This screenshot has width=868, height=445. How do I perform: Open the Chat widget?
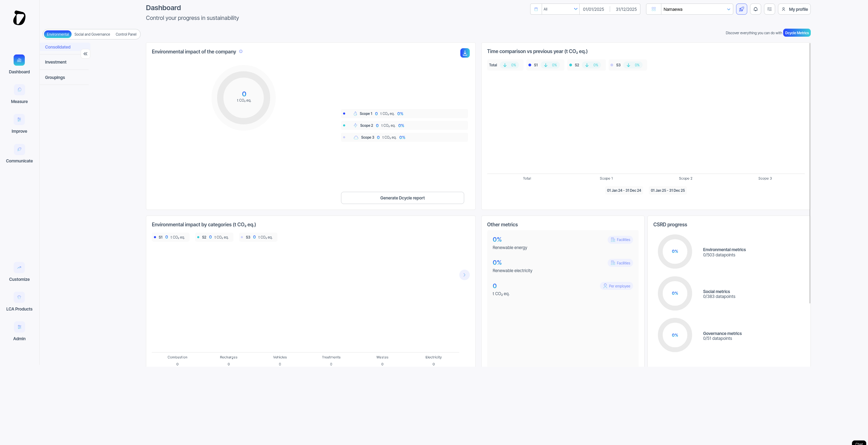tap(859, 443)
